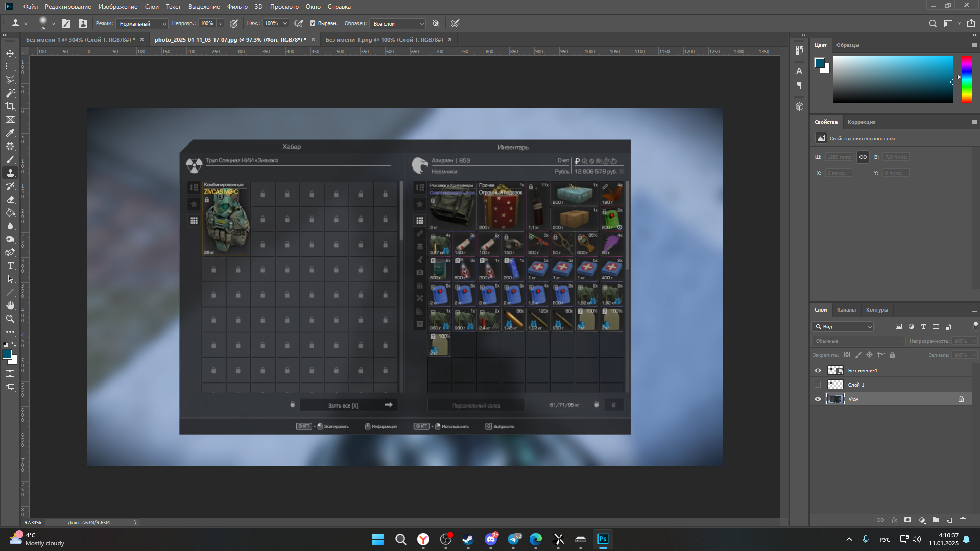Click the zoom percentage field 97.34%
The width and height of the screenshot is (980, 551).
[x=33, y=523]
